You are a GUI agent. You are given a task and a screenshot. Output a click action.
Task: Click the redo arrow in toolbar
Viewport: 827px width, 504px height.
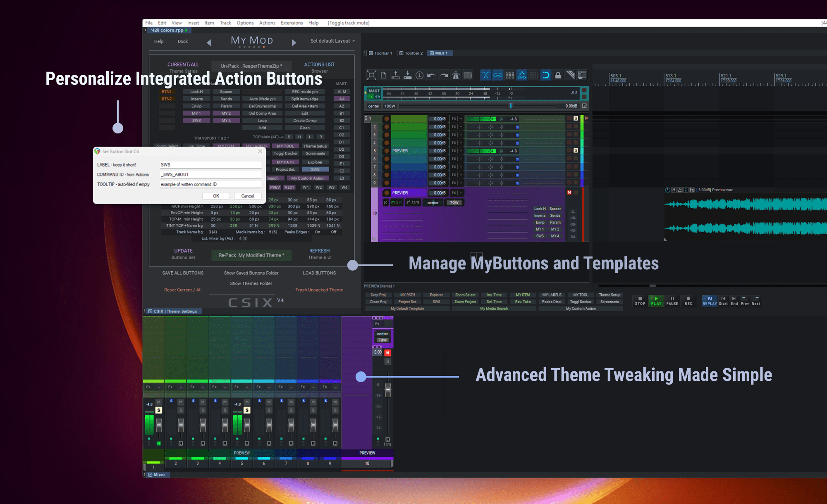[444, 75]
